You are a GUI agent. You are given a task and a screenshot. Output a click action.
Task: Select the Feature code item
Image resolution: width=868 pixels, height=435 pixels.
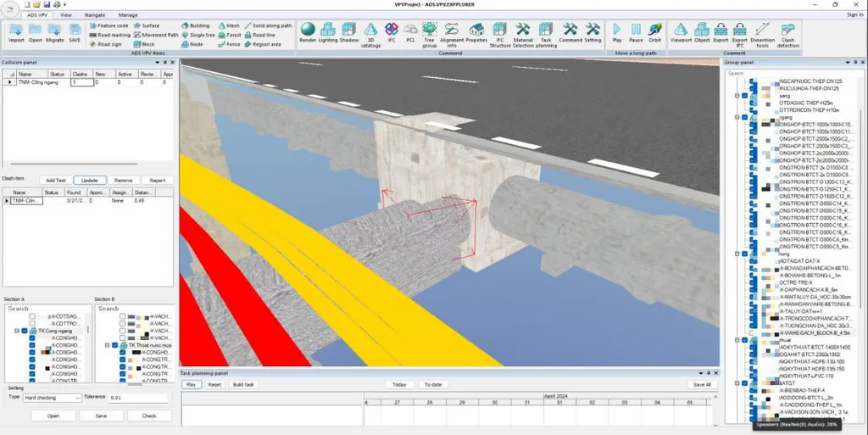tap(109, 25)
